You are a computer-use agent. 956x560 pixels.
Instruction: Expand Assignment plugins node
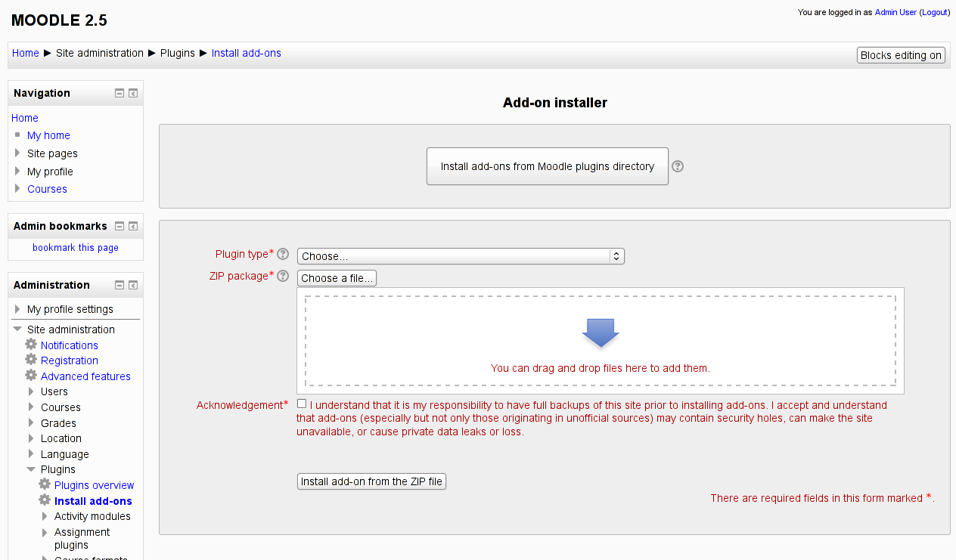[45, 532]
